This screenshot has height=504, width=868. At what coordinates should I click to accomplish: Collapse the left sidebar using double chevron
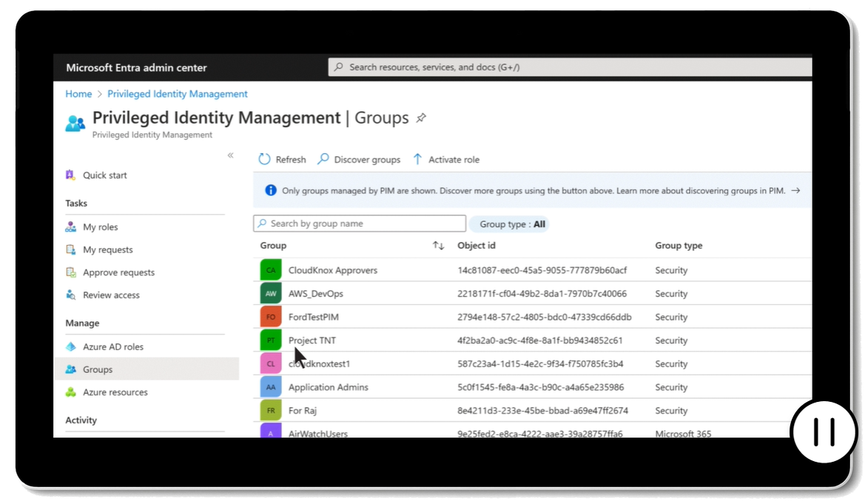click(x=230, y=155)
